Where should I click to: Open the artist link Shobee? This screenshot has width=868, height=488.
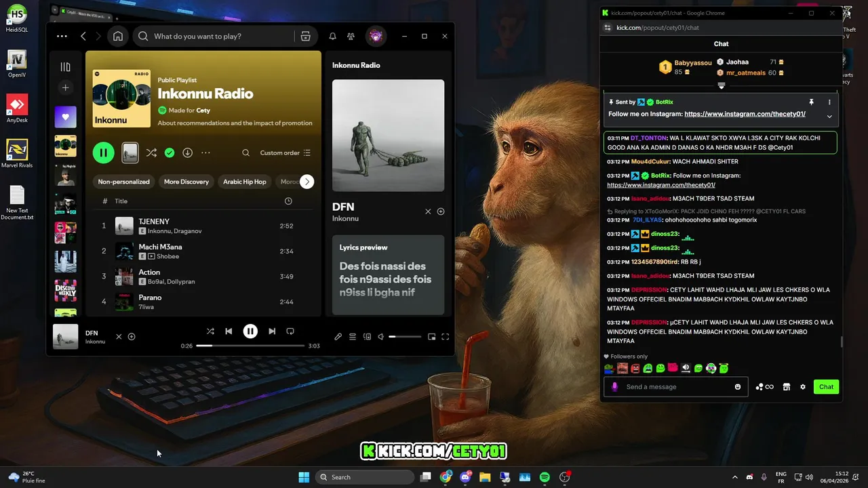pyautogui.click(x=168, y=257)
